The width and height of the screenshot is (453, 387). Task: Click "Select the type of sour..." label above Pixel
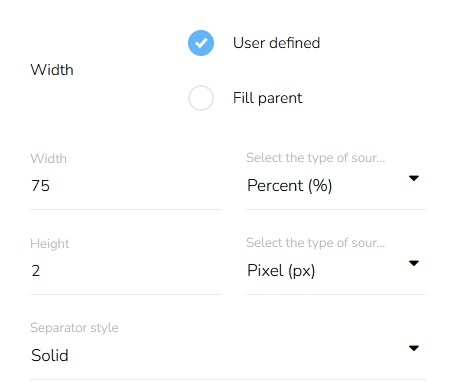point(315,243)
